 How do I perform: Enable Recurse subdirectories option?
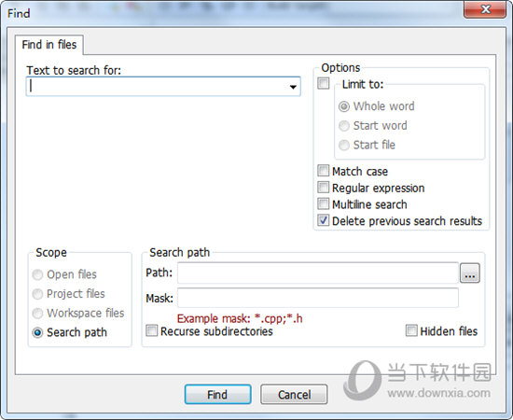[151, 330]
